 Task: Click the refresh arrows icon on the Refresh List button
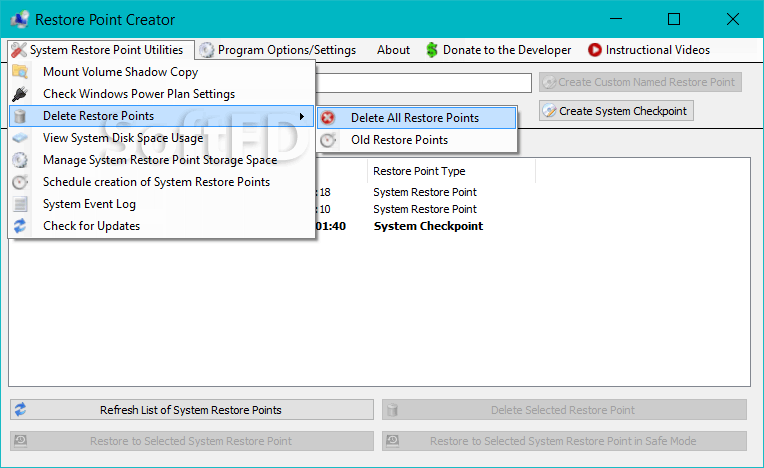tap(20, 410)
